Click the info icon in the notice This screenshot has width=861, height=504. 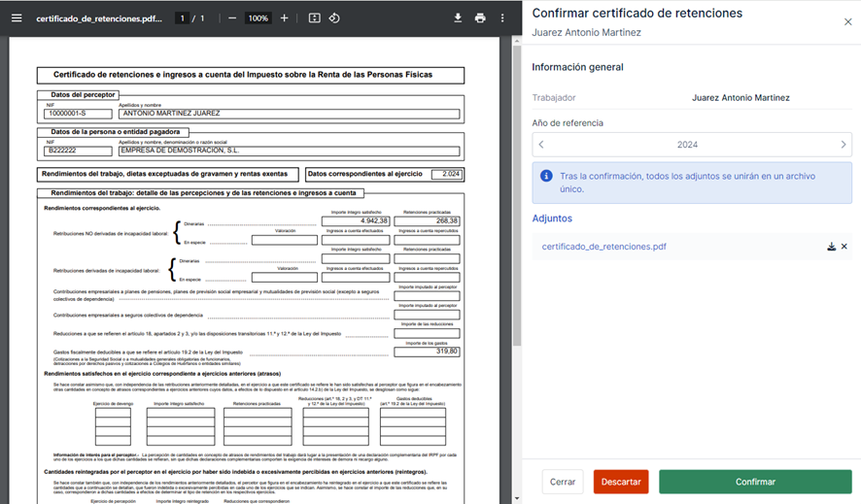click(x=546, y=176)
